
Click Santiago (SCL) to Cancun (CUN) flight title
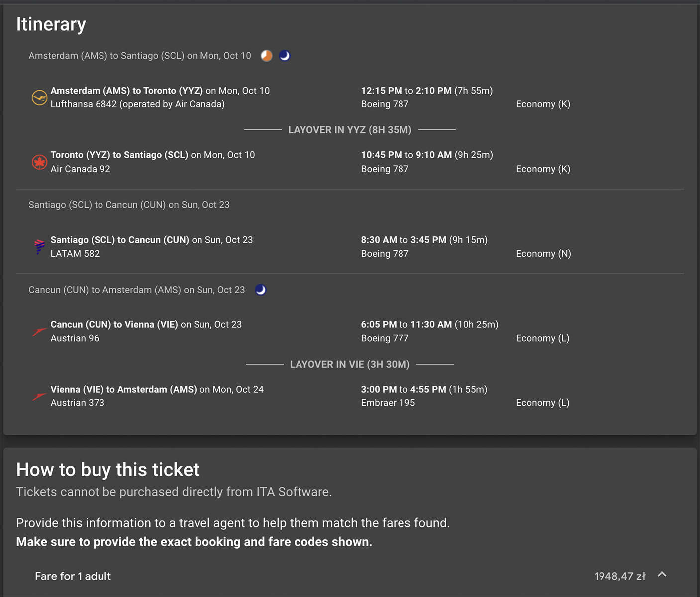[x=120, y=240]
